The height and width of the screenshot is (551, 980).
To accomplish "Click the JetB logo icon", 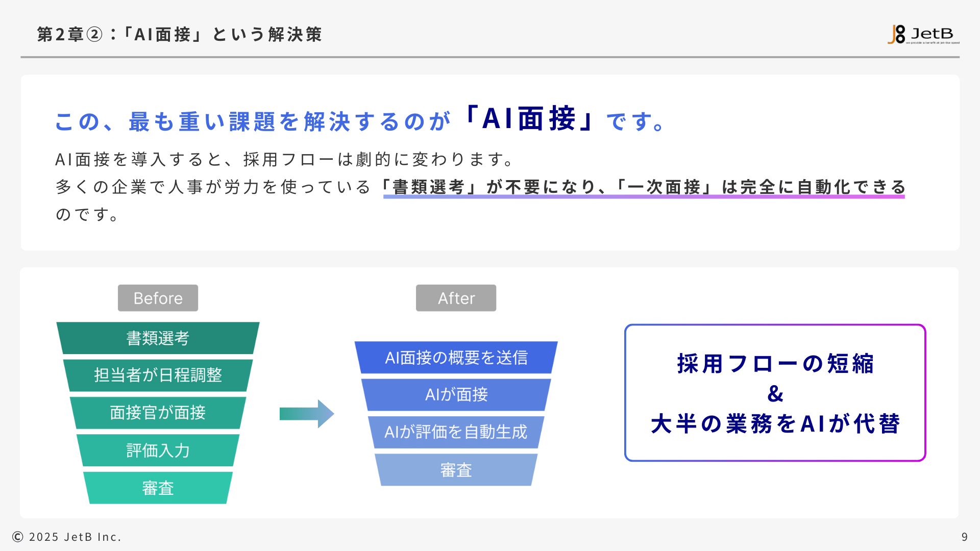I will 897,34.
